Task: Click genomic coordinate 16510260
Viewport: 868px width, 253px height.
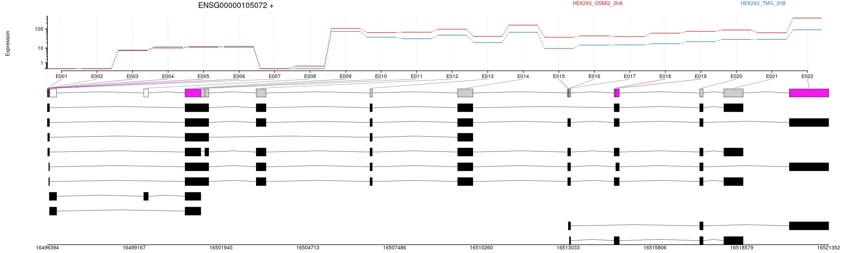Action: pyautogui.click(x=481, y=248)
